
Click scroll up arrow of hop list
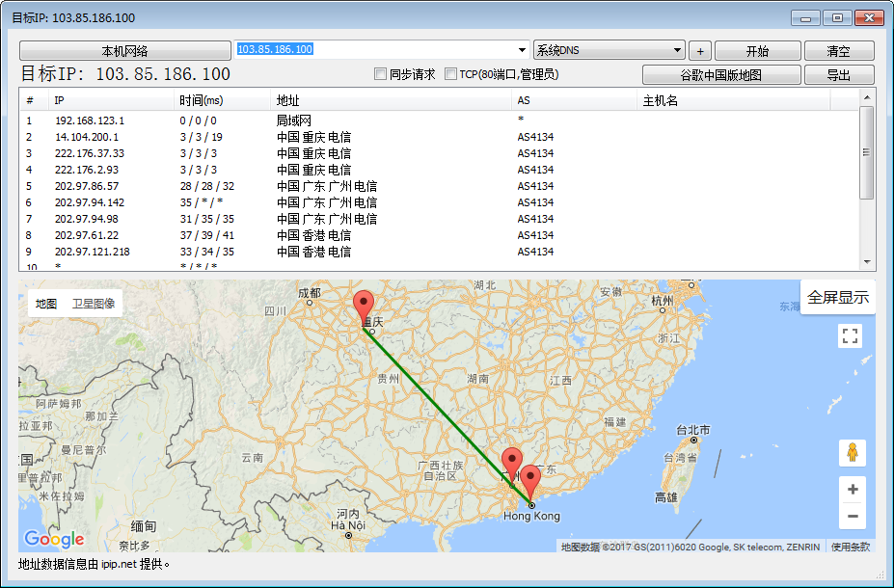point(867,97)
